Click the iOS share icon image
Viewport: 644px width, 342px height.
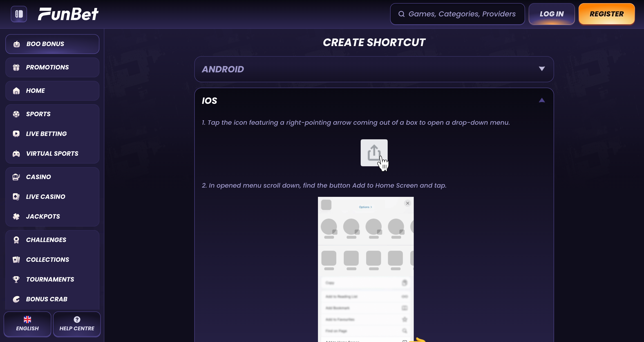tap(374, 153)
